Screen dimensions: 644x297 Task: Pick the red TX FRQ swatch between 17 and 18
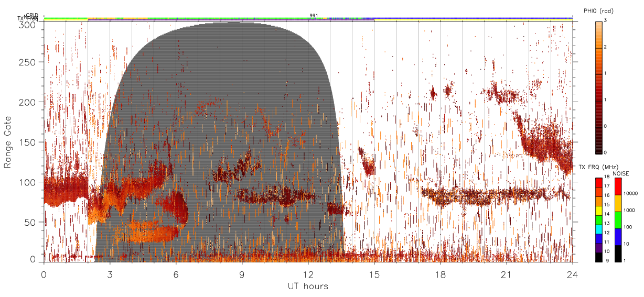(598, 182)
